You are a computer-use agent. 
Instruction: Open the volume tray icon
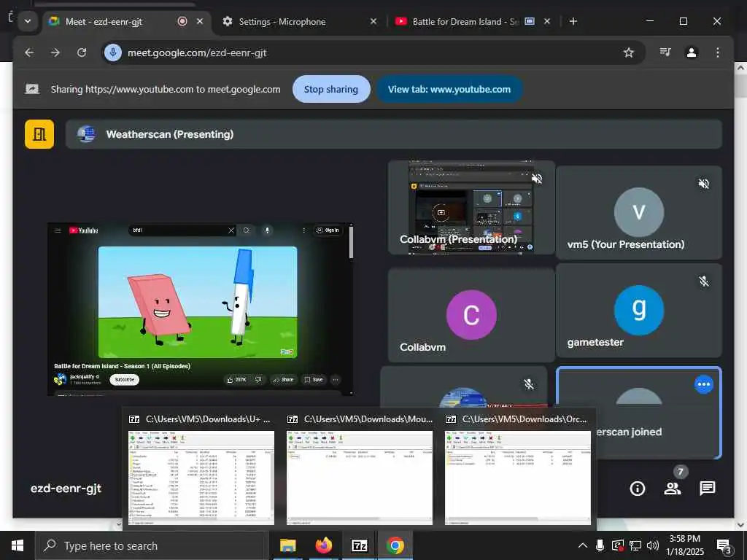tap(653, 545)
